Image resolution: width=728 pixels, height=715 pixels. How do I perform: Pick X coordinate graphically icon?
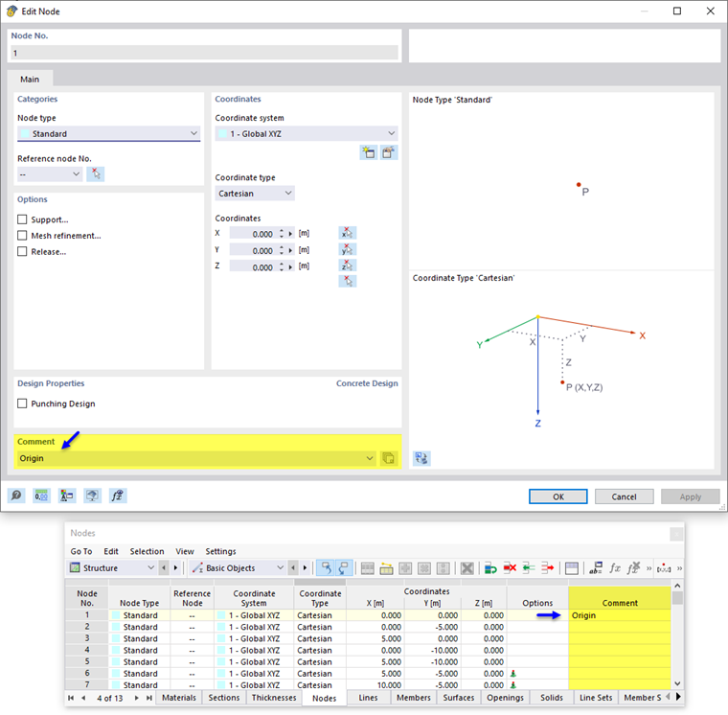(x=348, y=233)
